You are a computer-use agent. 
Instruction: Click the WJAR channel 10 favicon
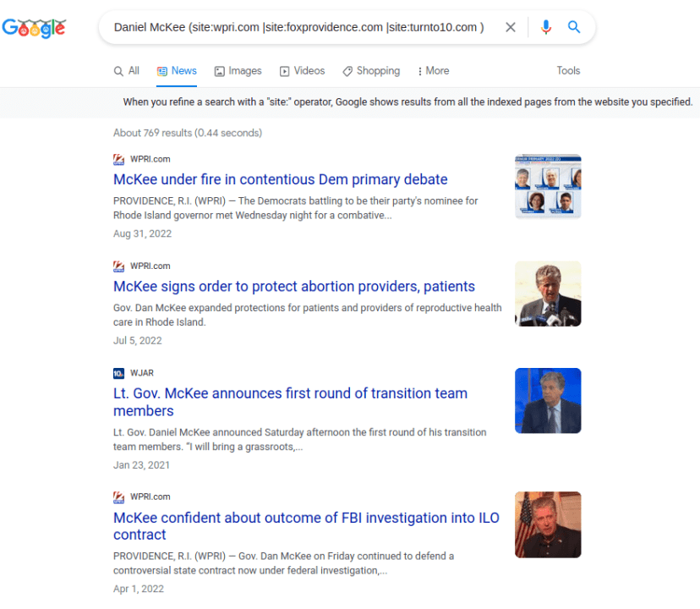coord(118,373)
